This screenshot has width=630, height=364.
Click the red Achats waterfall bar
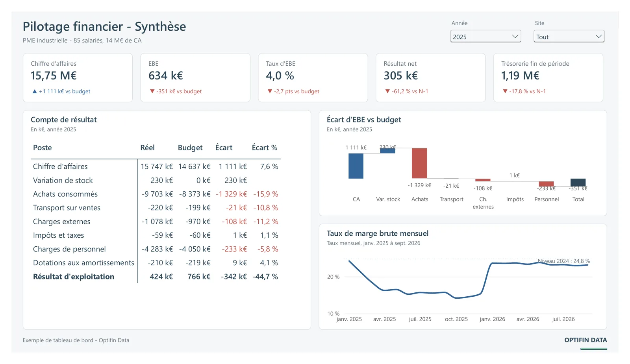tap(419, 163)
